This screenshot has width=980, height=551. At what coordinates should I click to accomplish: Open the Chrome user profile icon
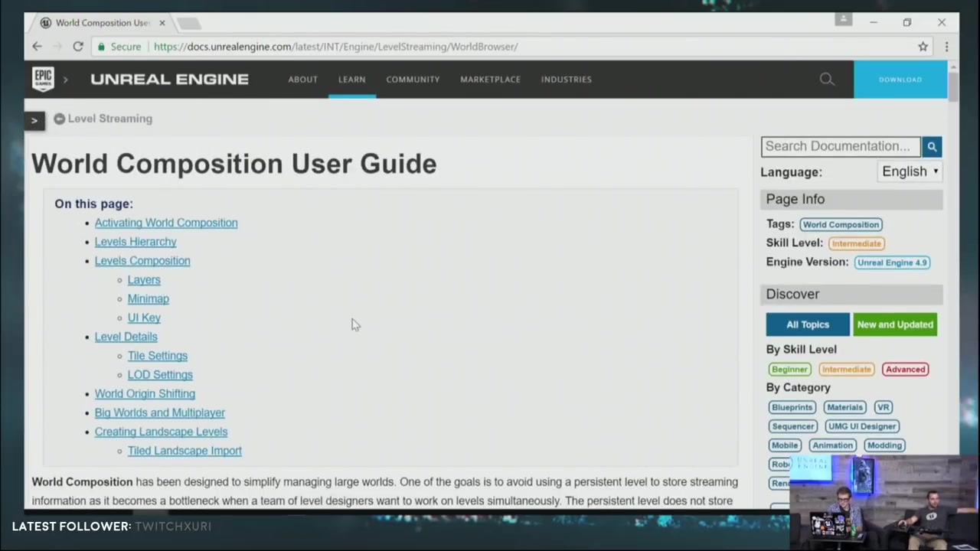coord(843,19)
